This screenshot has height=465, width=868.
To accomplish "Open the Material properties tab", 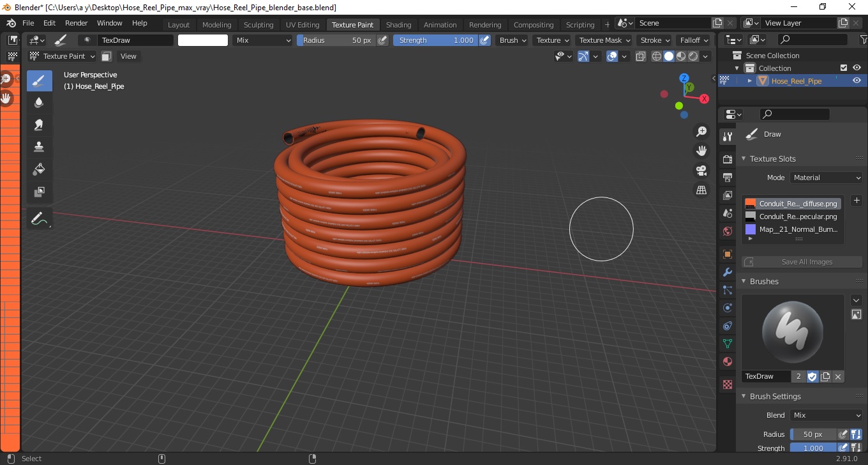I will [x=727, y=362].
